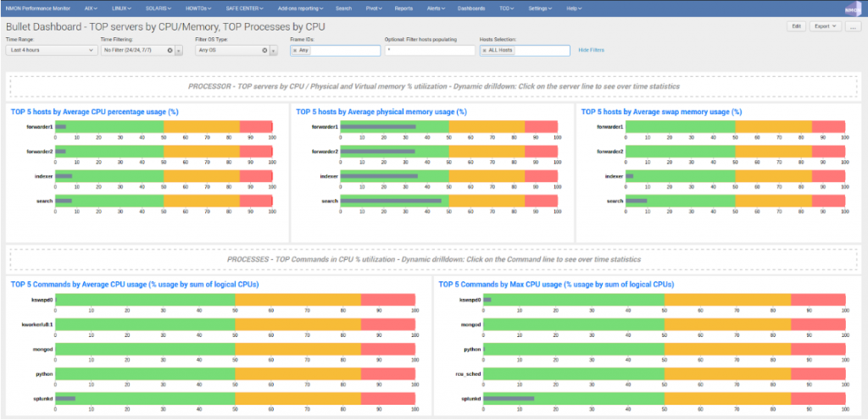Image resolution: width=868 pixels, height=420 pixels.
Task: Click the Hide Filters link
Action: [591, 51]
